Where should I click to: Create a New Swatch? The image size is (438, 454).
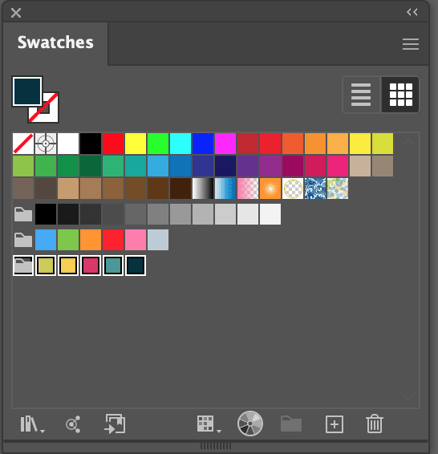334,424
